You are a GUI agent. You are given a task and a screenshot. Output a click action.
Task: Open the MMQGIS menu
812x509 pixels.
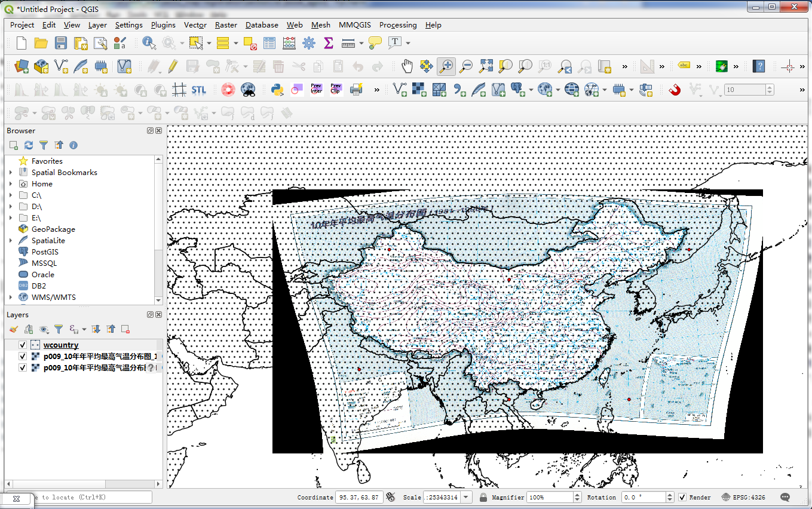click(x=355, y=25)
